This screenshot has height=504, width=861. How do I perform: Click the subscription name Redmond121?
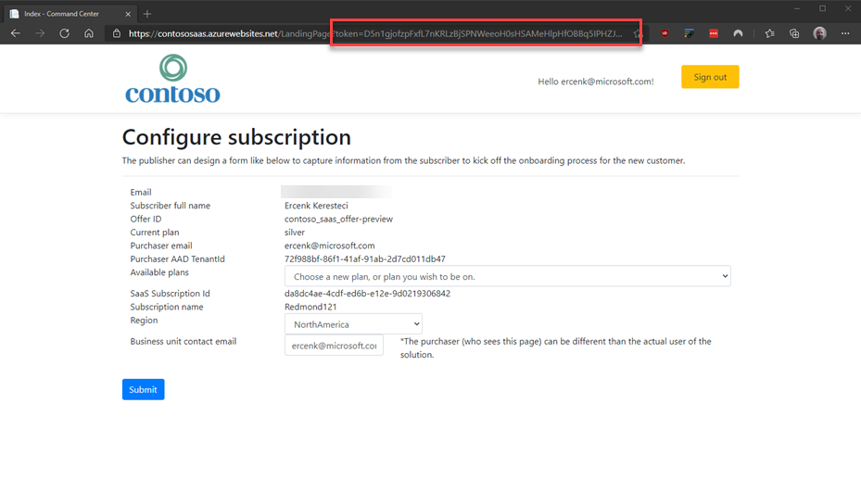[x=310, y=307]
